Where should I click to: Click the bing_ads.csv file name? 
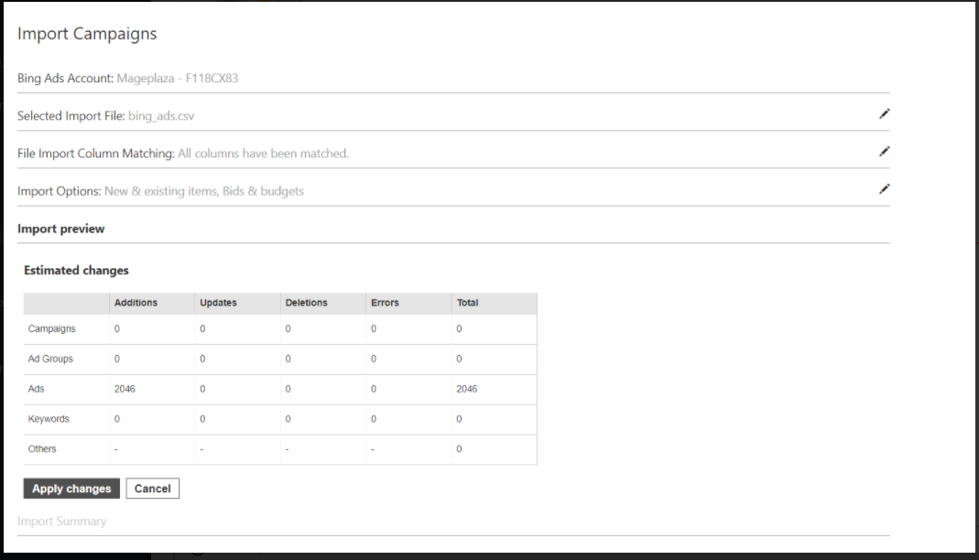(161, 116)
